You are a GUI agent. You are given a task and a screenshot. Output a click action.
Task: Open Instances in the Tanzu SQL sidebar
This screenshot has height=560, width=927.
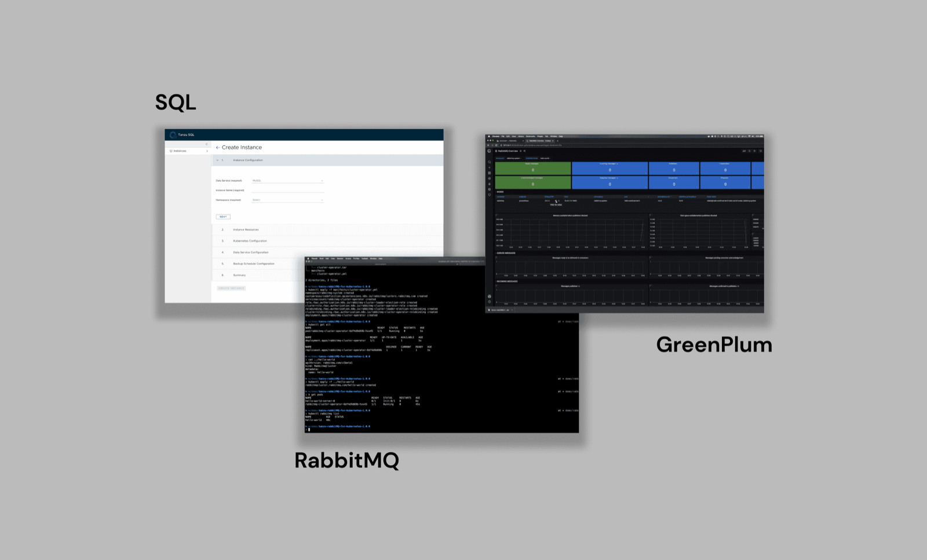tap(180, 151)
